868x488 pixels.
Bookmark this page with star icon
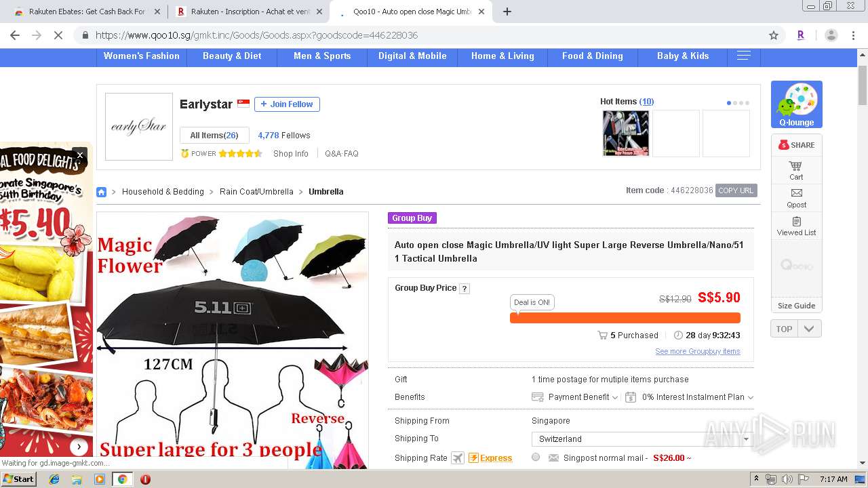(774, 35)
